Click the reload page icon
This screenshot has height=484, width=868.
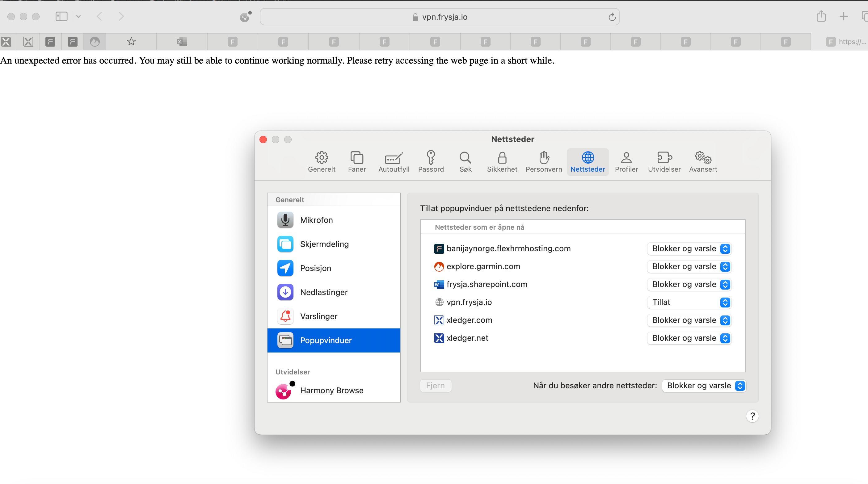pos(612,17)
